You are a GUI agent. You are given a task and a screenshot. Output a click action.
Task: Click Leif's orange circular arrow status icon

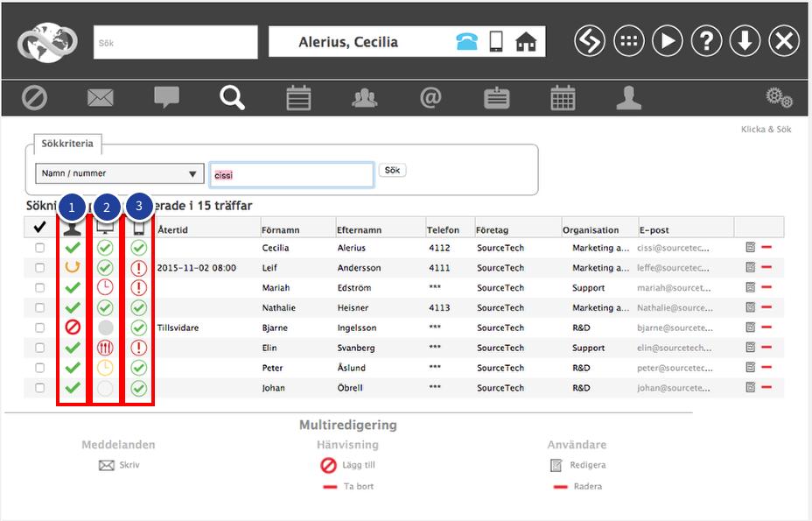pyautogui.click(x=73, y=267)
